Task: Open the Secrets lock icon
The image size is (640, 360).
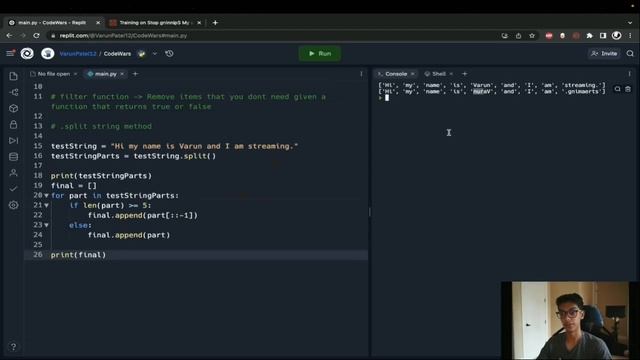Action: 13,124
